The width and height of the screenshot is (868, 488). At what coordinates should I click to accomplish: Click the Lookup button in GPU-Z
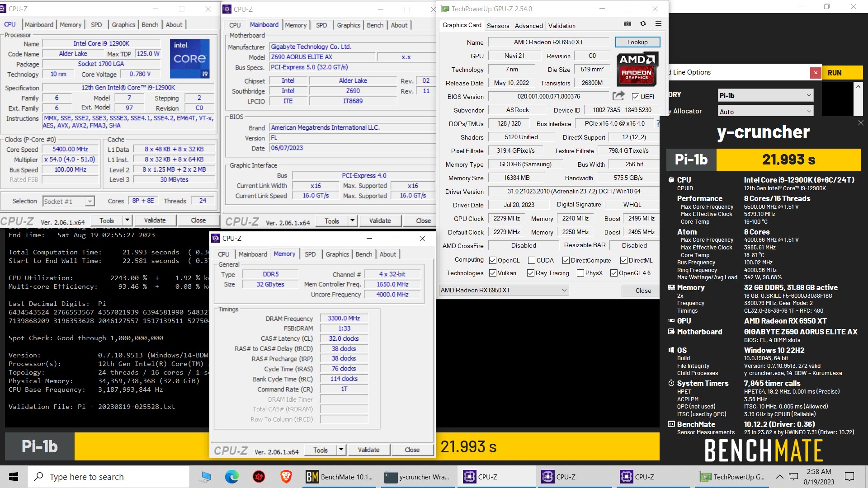click(x=637, y=42)
